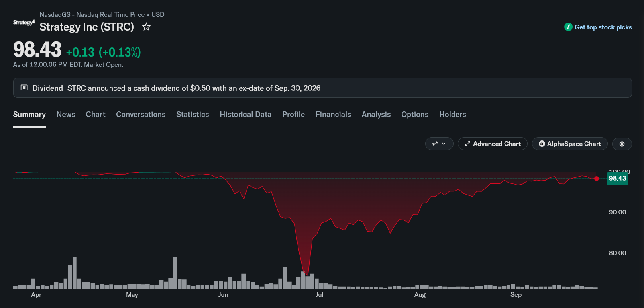Viewport: 644px width, 308px height.
Task: Switch to the Chart tab
Action: point(96,115)
